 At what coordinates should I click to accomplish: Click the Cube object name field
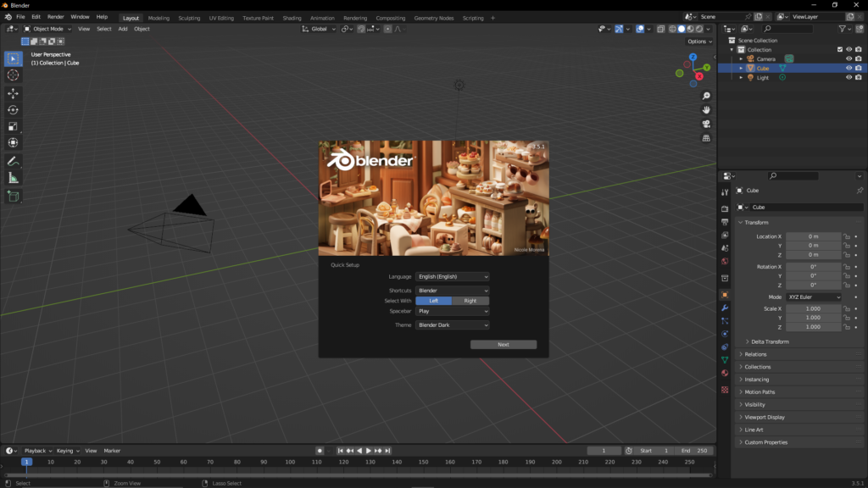[x=806, y=208]
